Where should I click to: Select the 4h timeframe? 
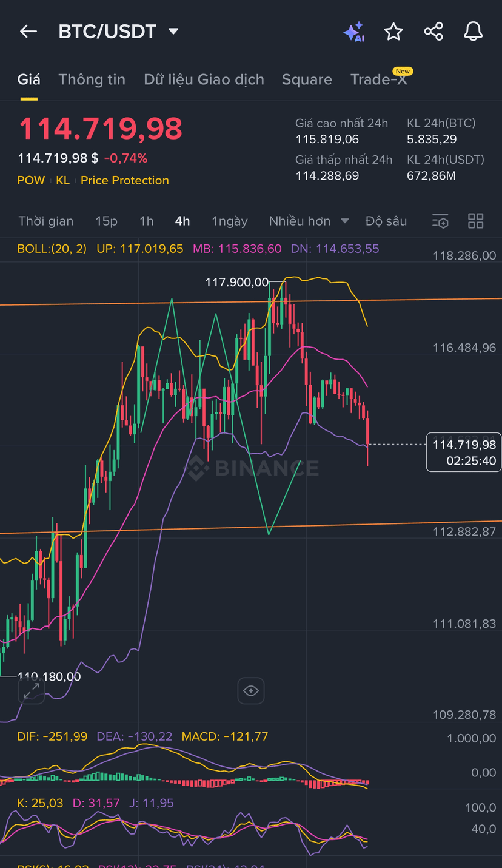pos(182,221)
